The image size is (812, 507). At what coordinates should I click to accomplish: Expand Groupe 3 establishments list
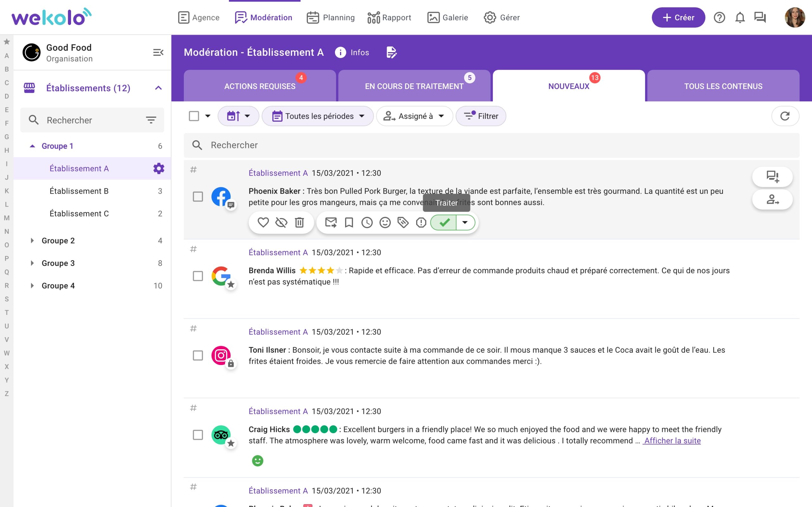[32, 263]
